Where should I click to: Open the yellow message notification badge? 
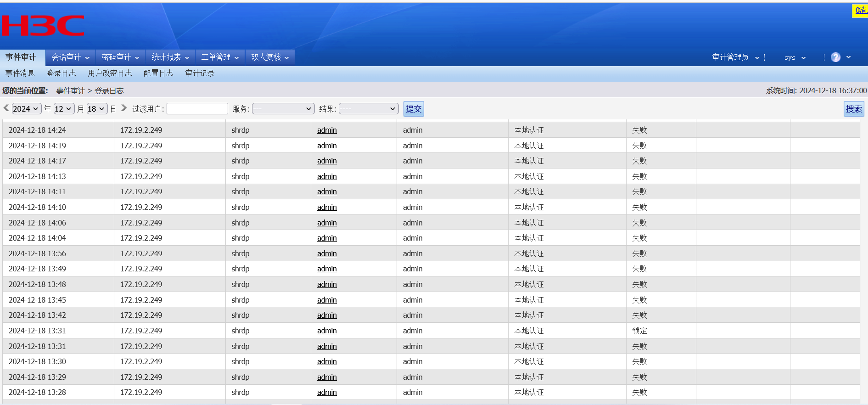(x=860, y=11)
